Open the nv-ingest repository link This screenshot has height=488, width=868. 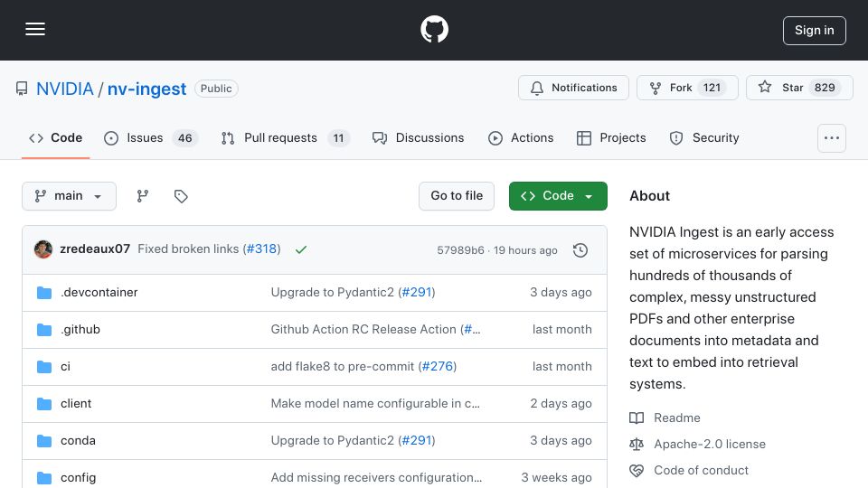tap(146, 89)
